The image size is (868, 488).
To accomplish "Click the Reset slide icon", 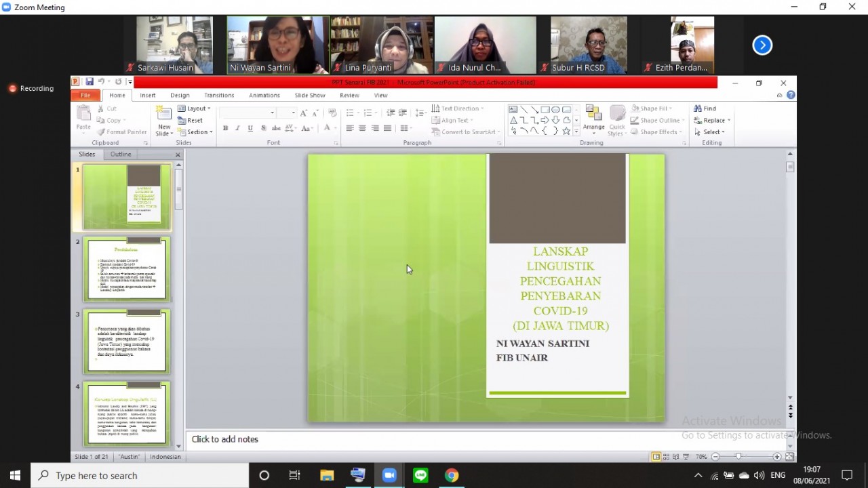I will pyautogui.click(x=190, y=121).
